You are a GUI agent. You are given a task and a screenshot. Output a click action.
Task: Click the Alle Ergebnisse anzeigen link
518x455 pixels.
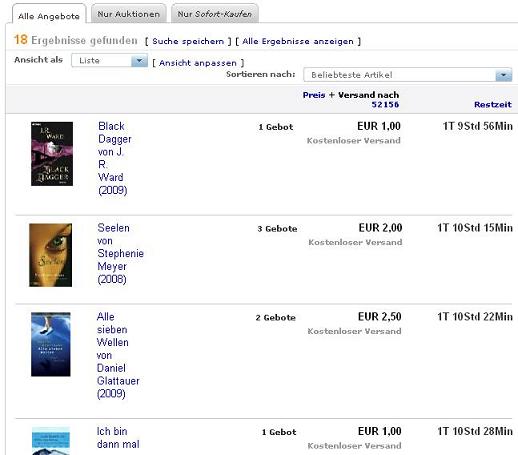298,41
